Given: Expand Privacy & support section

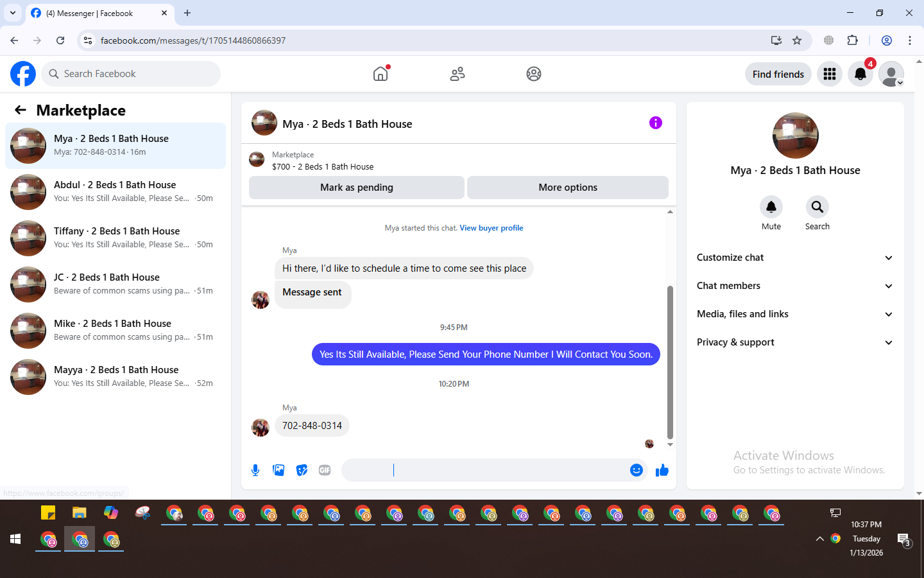Looking at the screenshot, I should pyautogui.click(x=795, y=342).
